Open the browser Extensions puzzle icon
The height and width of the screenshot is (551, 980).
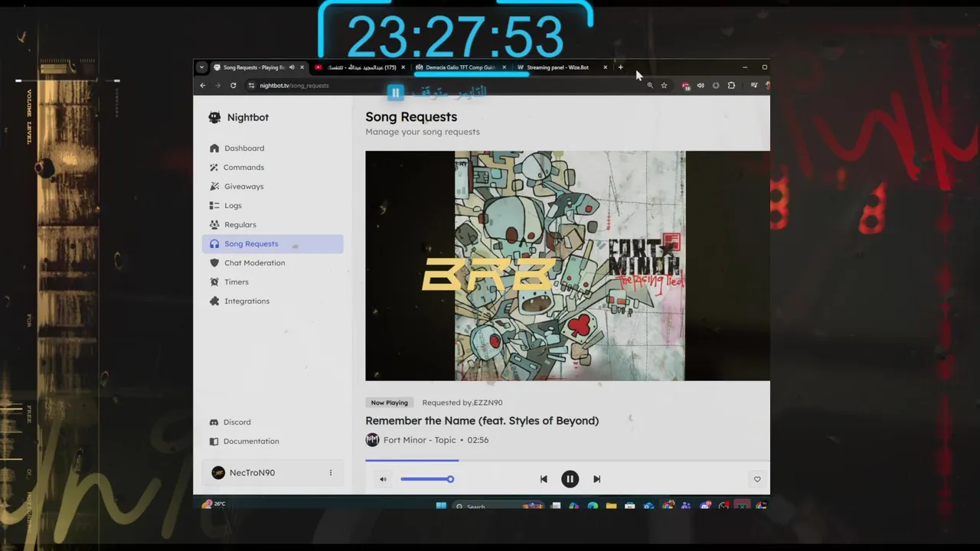(731, 86)
